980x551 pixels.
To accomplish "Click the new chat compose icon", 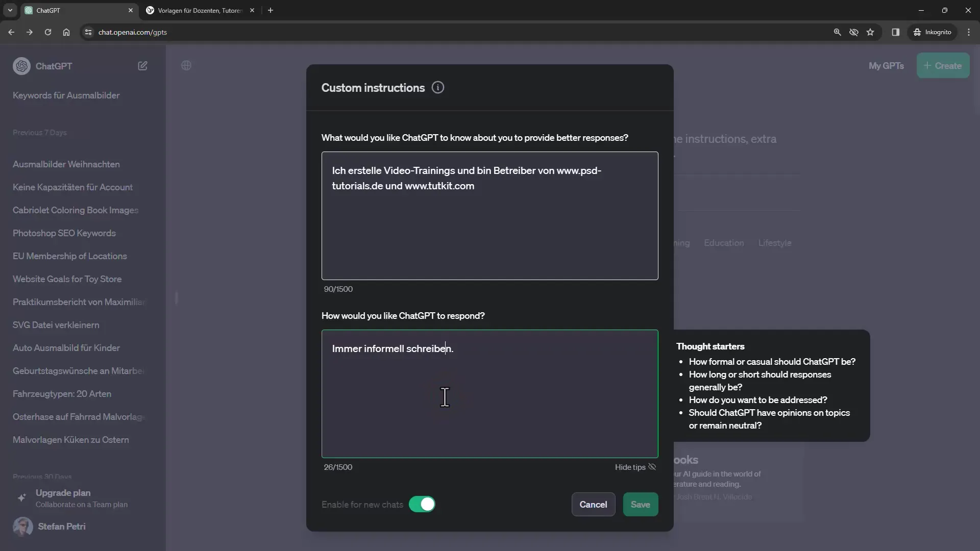I will (143, 65).
